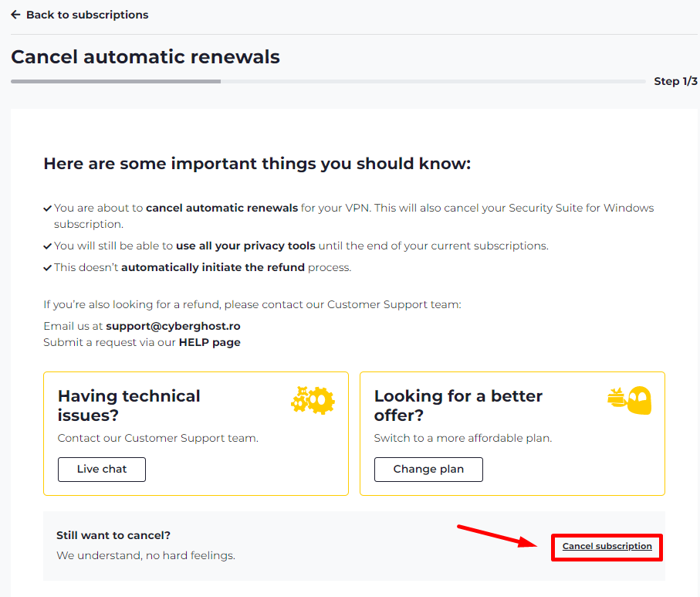The width and height of the screenshot is (700, 597).
Task: Click the 'Having technical issues?' card title
Action: tap(129, 405)
